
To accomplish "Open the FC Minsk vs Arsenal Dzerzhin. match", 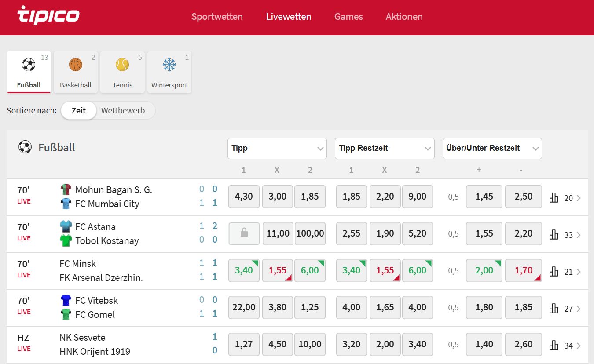I will [101, 271].
